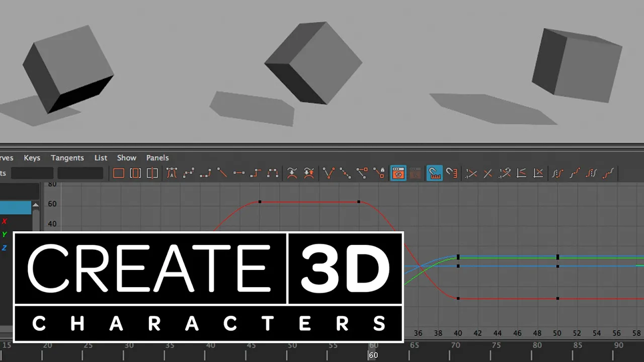The height and width of the screenshot is (362, 644).
Task: Click the greyed Load From Selected icon
Action: (x=415, y=173)
